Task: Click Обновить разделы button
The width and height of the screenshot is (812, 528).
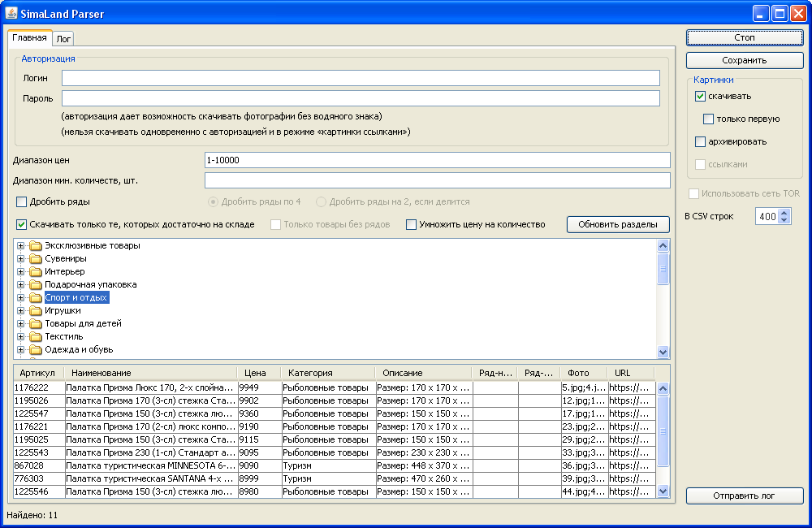Action: [x=618, y=224]
